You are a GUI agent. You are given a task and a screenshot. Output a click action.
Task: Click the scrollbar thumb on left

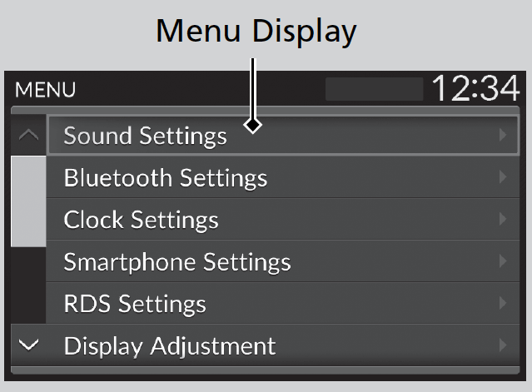pyautogui.click(x=28, y=200)
